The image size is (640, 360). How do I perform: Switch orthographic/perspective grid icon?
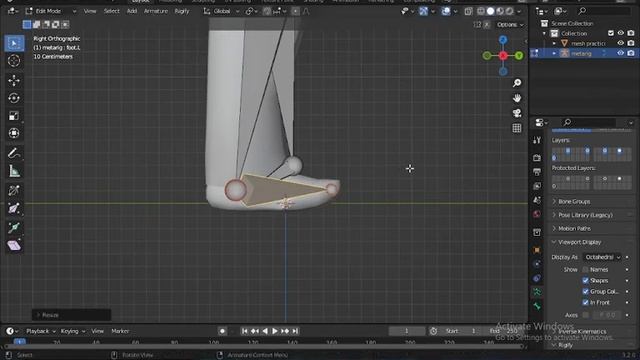517,128
